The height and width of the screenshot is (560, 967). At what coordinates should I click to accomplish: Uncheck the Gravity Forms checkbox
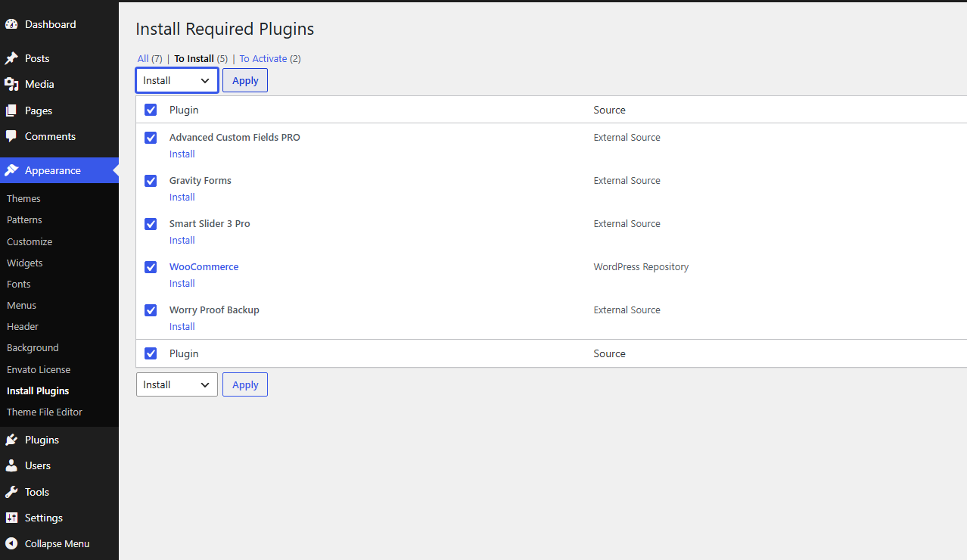pyautogui.click(x=151, y=181)
